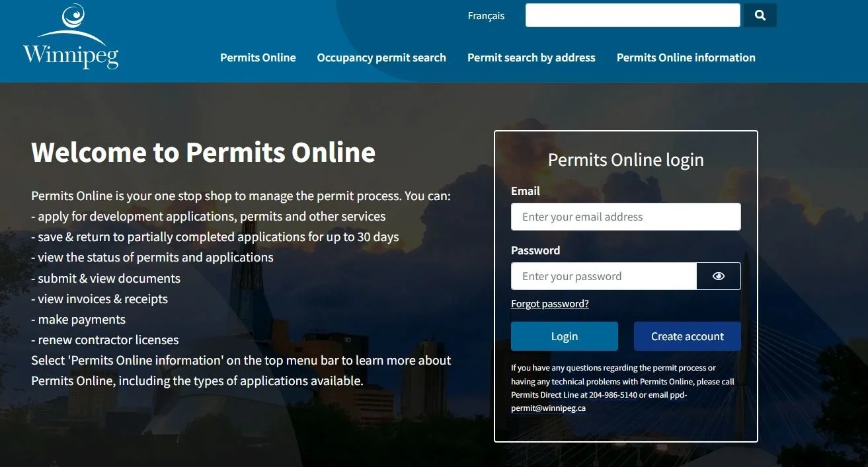Click the Forgot password? link
The height and width of the screenshot is (467, 868).
(550, 304)
